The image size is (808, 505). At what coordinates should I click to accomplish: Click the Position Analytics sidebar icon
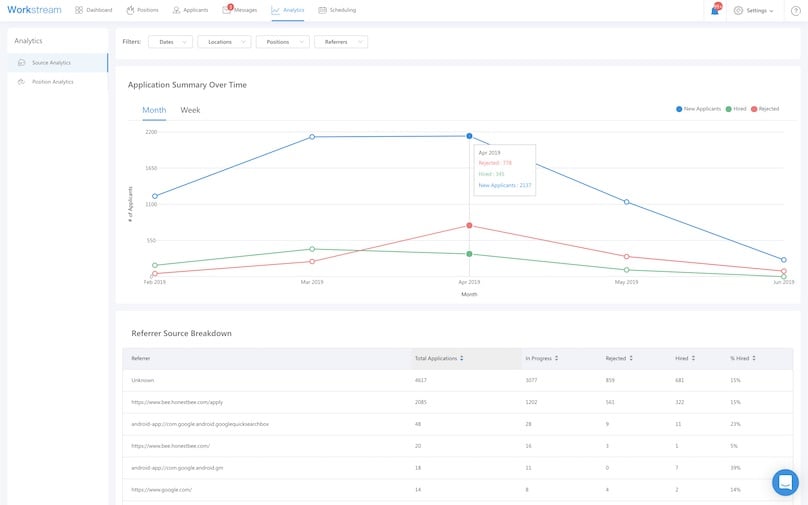pyautogui.click(x=22, y=82)
